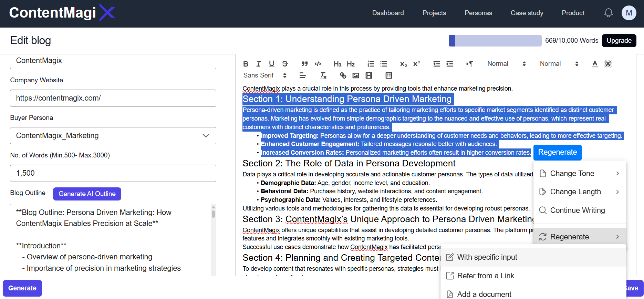
Task: Click the Generate button at bottom
Action: [22, 288]
